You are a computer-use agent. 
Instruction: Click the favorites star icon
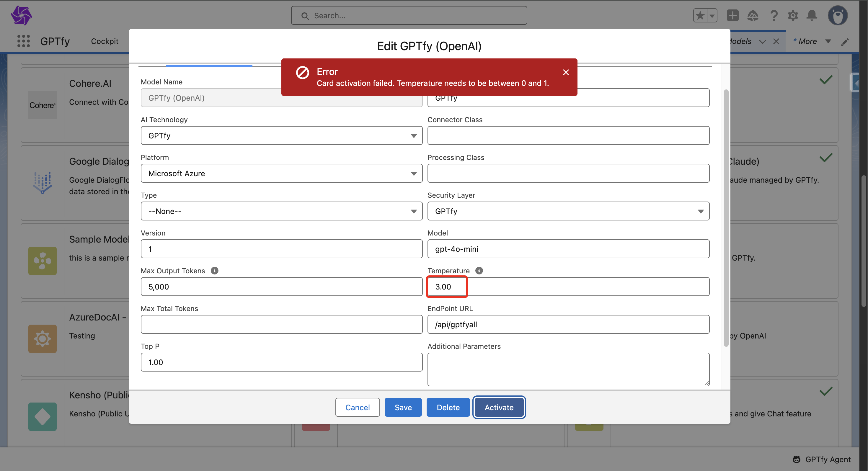click(x=700, y=16)
